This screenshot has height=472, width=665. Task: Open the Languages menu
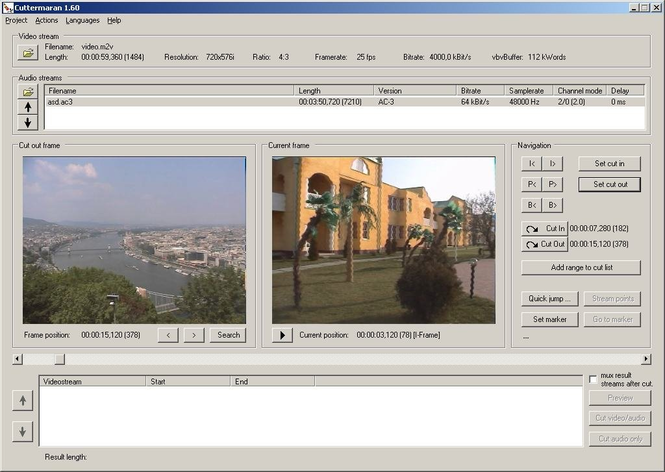(x=82, y=20)
